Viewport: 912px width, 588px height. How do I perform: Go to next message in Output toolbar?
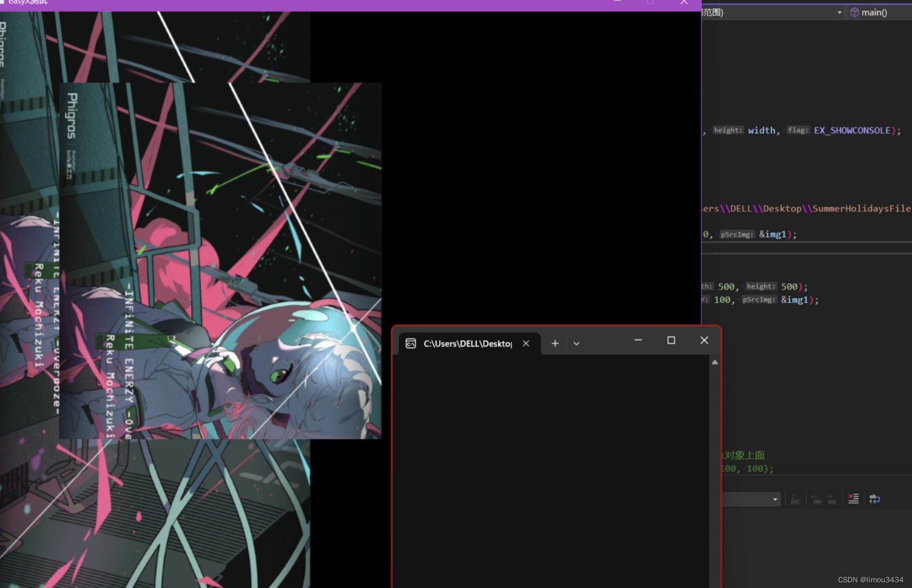[831, 499]
